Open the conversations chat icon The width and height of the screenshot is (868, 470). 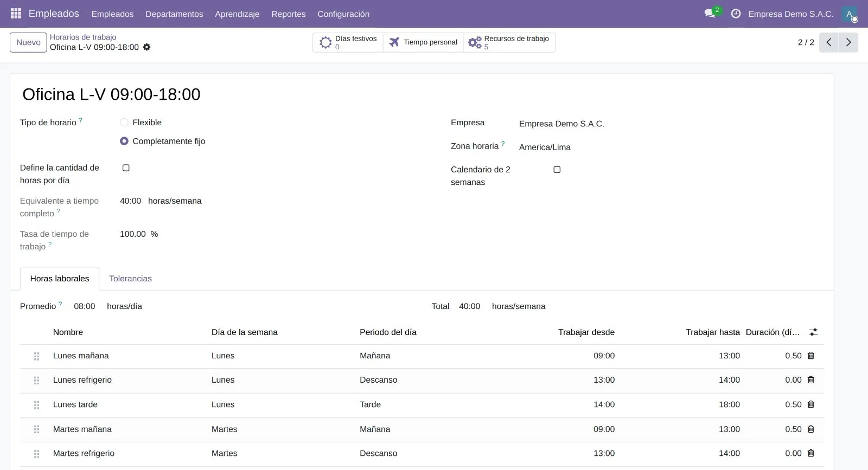(x=710, y=14)
